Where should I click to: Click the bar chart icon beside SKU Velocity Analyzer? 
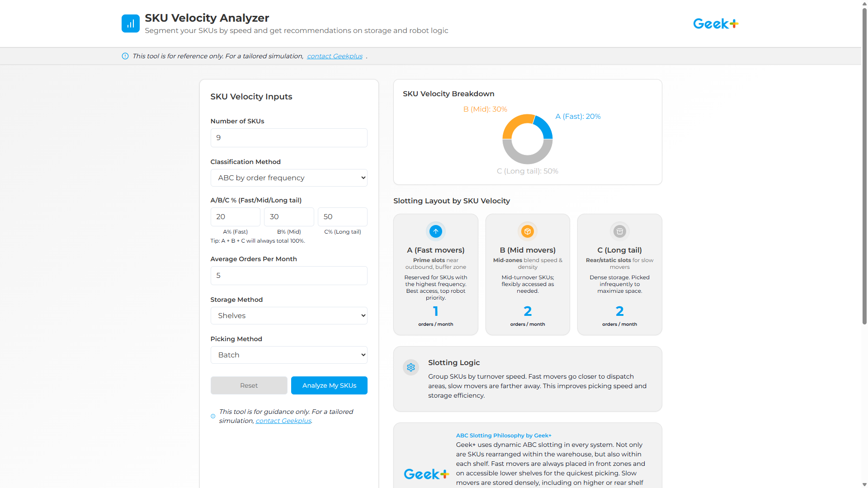click(130, 23)
